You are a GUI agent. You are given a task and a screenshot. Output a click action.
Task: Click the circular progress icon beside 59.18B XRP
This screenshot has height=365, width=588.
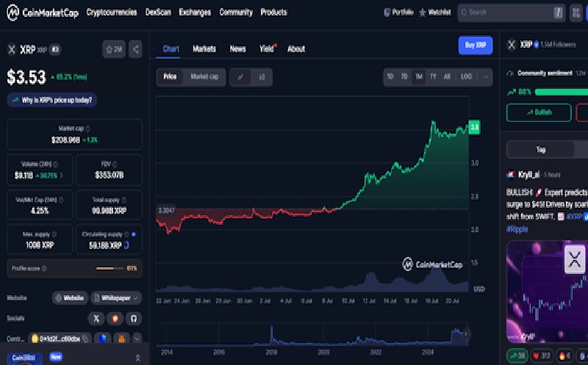click(126, 245)
